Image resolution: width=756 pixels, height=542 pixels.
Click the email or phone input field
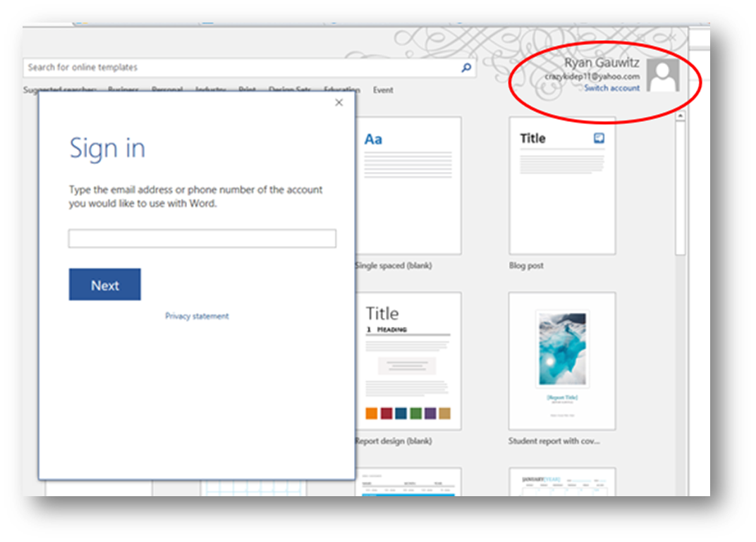[x=202, y=238]
